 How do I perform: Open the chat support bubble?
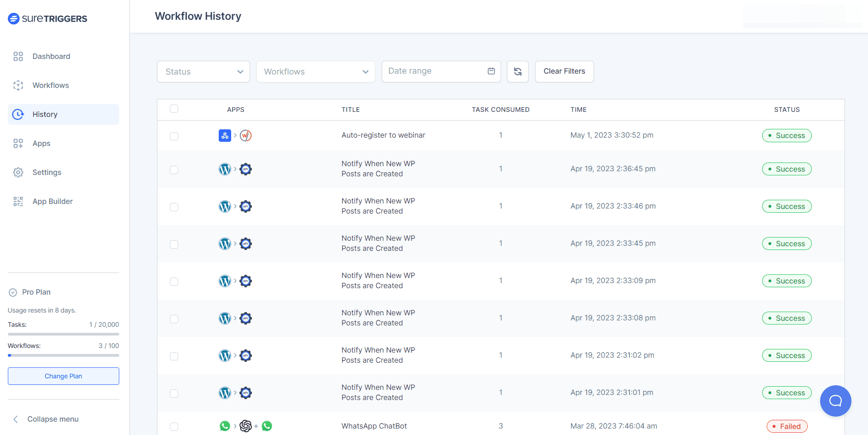coord(835,401)
